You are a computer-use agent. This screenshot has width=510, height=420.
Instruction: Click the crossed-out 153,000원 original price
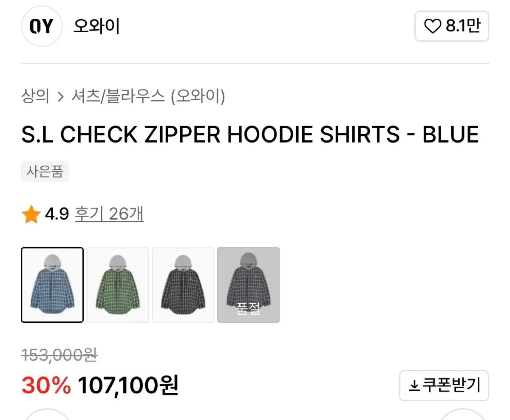[59, 355]
